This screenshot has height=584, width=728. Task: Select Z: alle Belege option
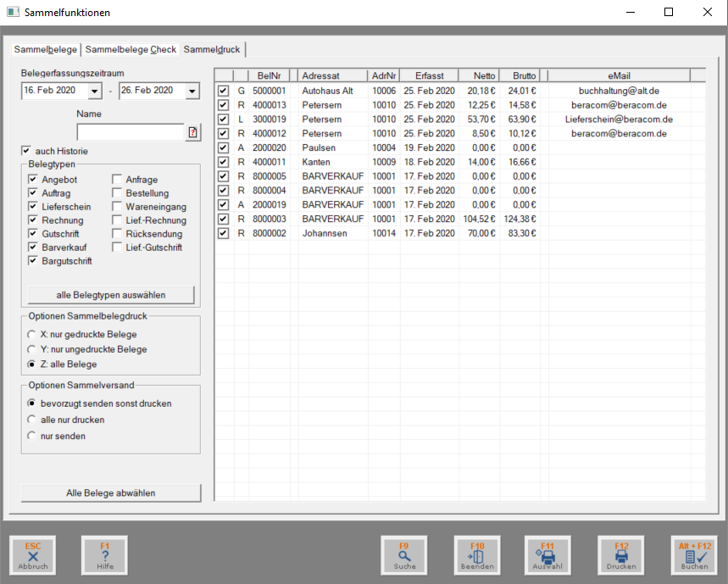point(31,364)
